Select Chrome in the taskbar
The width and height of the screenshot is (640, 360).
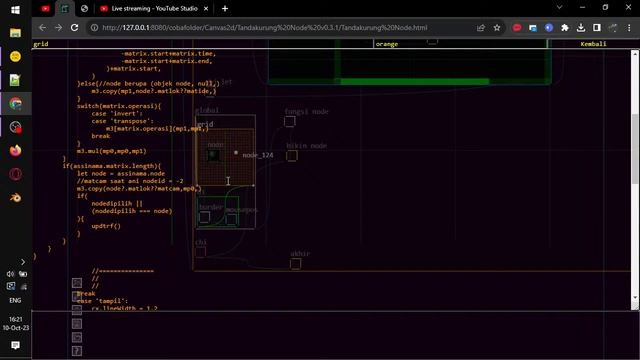tap(16, 104)
